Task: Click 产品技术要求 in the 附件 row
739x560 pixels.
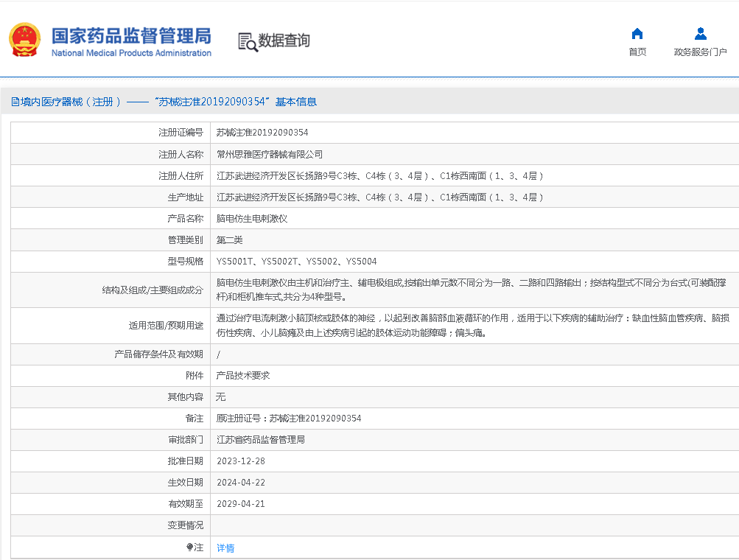Action: pos(243,376)
